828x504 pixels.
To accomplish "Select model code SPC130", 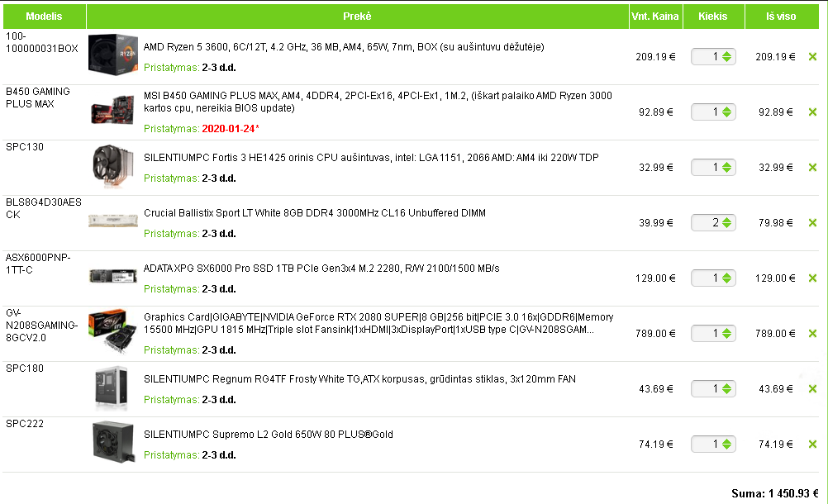I will click(25, 147).
